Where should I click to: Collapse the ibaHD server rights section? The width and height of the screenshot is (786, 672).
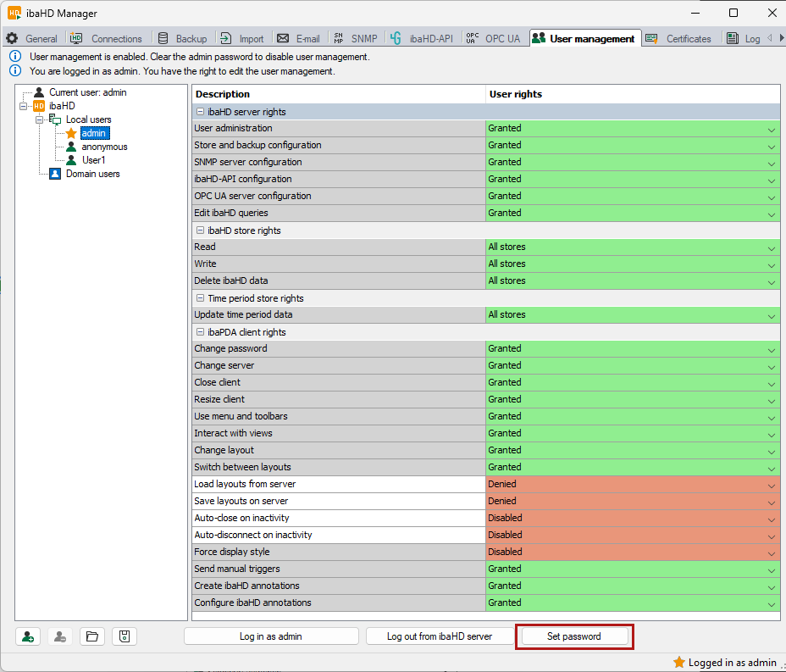coord(201,112)
